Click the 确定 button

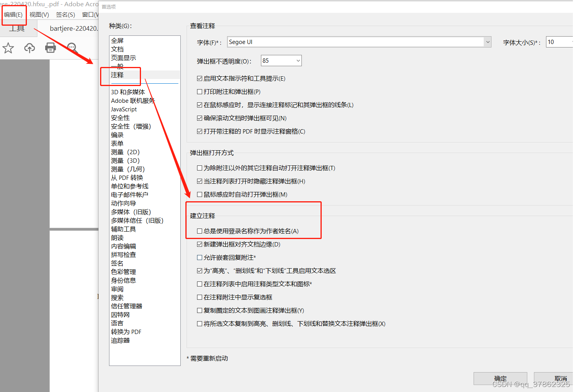(500, 378)
